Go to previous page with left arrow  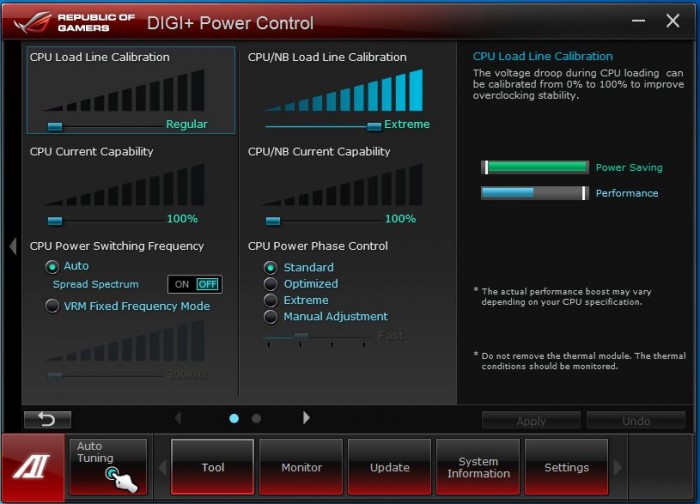[178, 418]
